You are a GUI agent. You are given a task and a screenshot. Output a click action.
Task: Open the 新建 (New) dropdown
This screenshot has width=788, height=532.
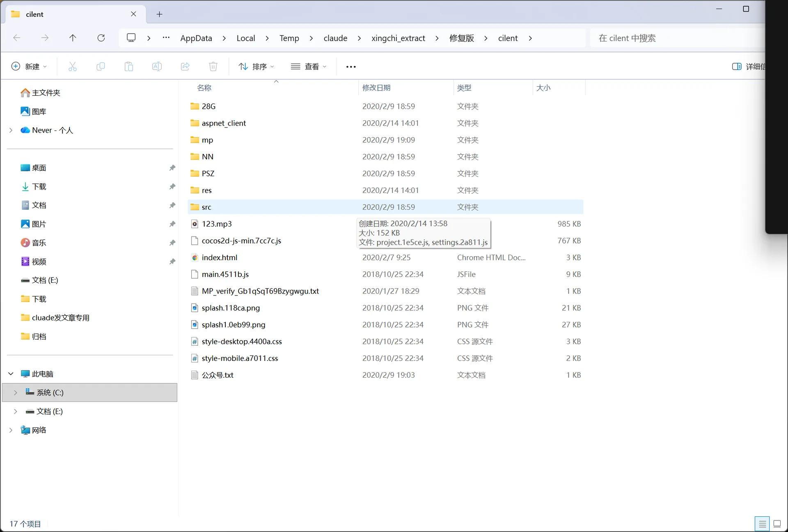tap(29, 66)
